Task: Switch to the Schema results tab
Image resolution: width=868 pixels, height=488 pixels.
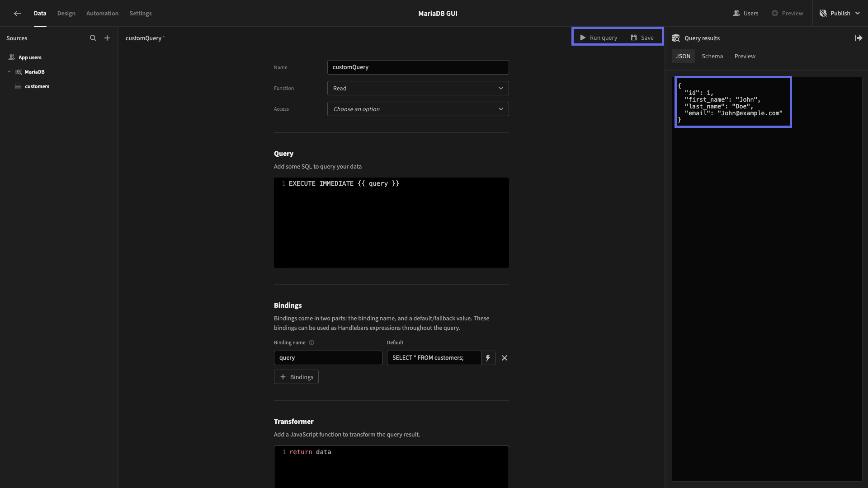Action: tap(712, 56)
